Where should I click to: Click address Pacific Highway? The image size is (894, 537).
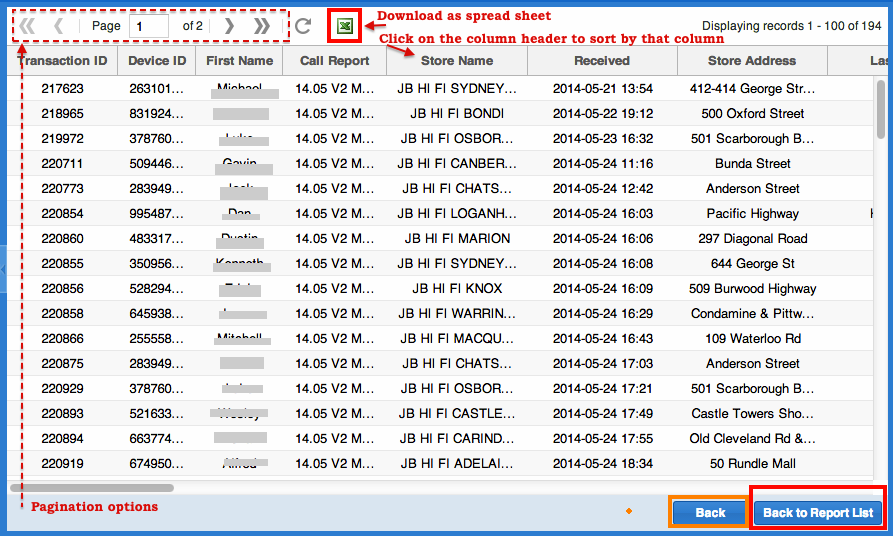pos(753,214)
